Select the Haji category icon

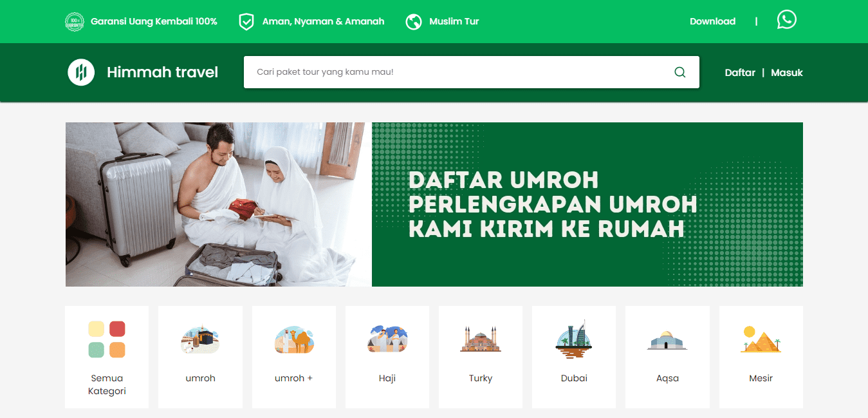pos(387,339)
